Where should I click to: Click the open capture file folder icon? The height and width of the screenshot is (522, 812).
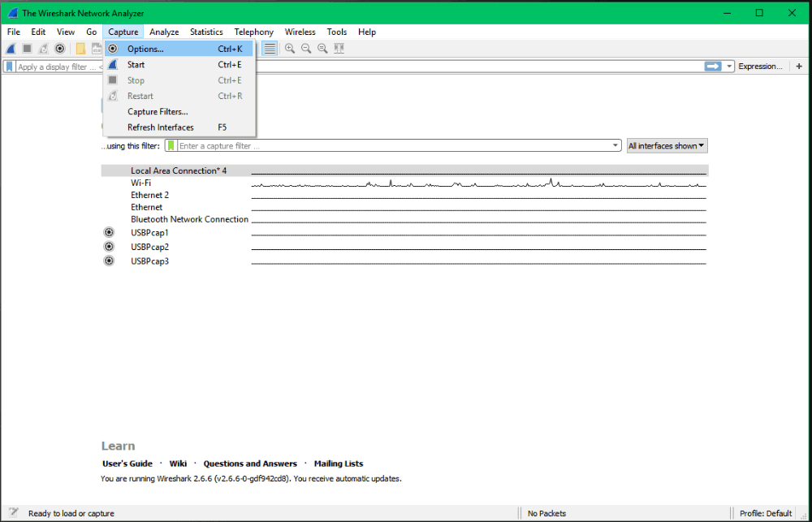coord(80,49)
